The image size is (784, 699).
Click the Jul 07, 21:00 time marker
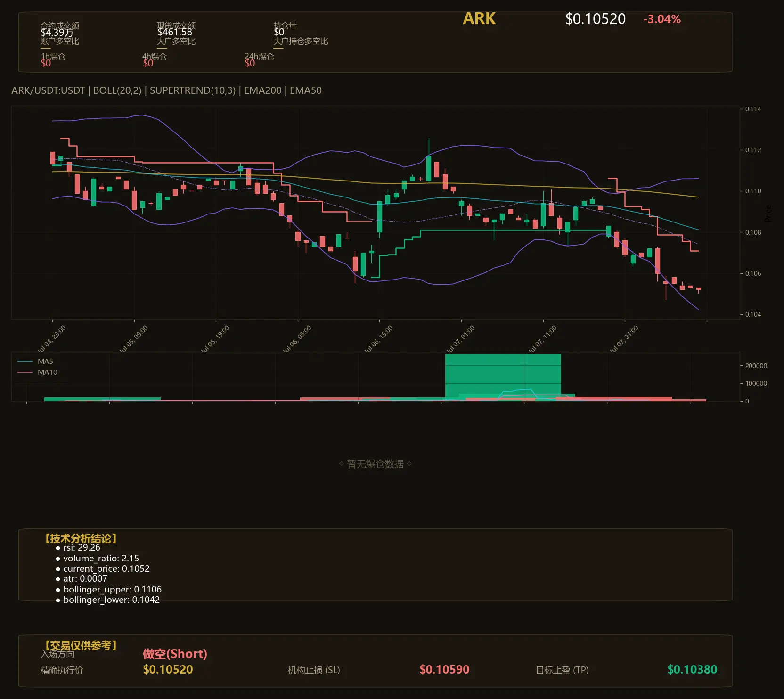click(624, 338)
